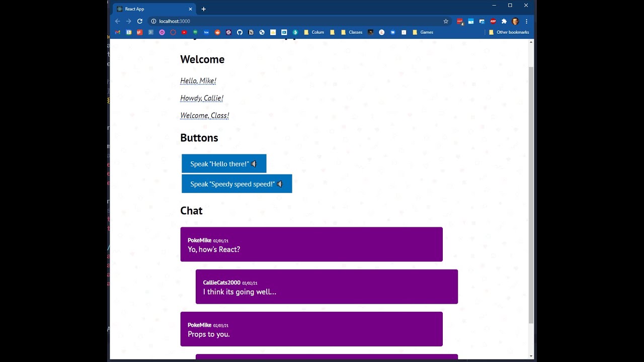Viewport: 644px width, 362px height.
Task: Open the Chrome profile avatar
Action: pyautogui.click(x=515, y=21)
